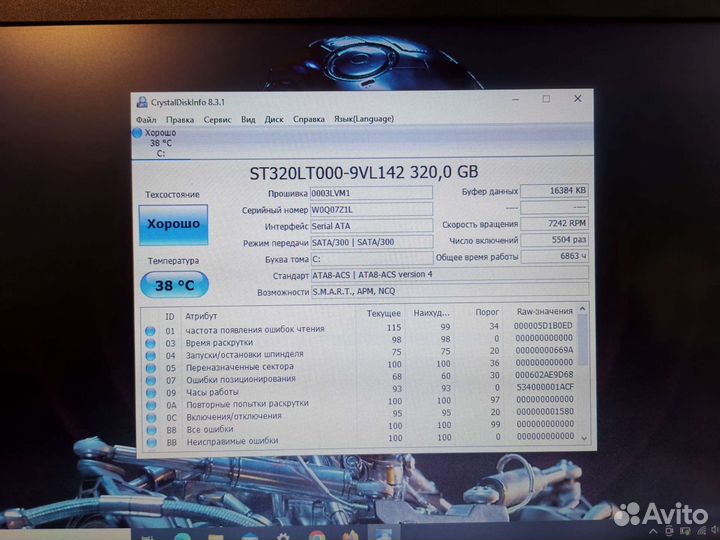The image size is (720, 540).
Task: Click the Стандарт field ATA8-ACS version 4
Action: (x=450, y=274)
